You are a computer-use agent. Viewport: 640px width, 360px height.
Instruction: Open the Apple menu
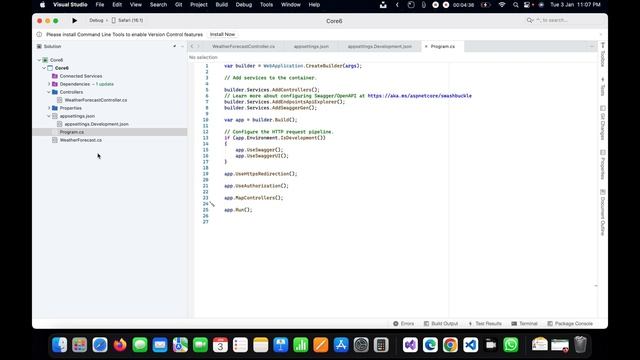click(x=42, y=5)
